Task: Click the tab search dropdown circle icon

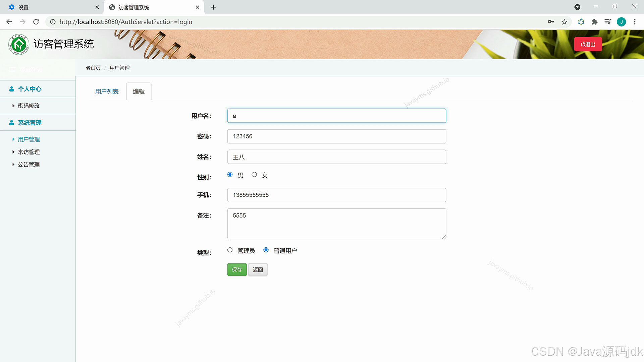Action: pyautogui.click(x=577, y=7)
